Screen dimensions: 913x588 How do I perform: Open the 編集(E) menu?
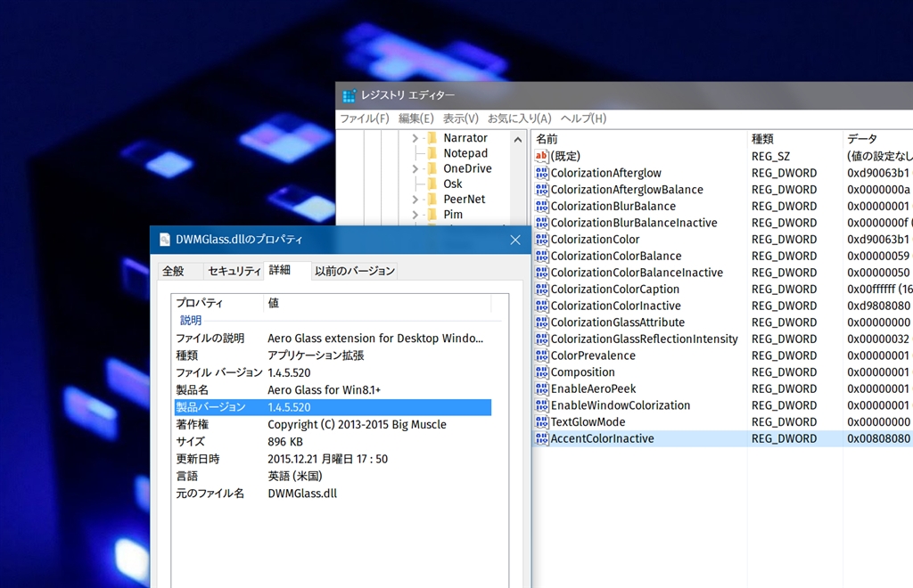[x=415, y=118]
